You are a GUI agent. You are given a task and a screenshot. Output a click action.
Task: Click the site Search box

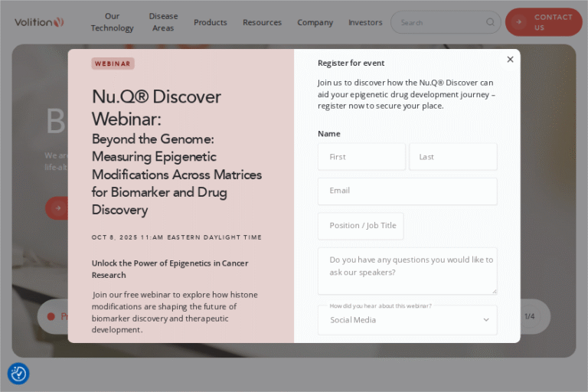coord(440,22)
